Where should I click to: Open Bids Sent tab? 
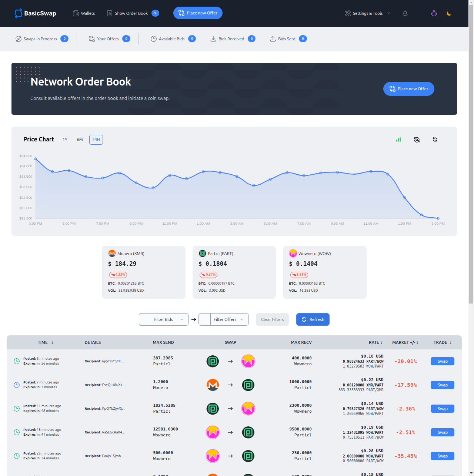tap(288, 39)
